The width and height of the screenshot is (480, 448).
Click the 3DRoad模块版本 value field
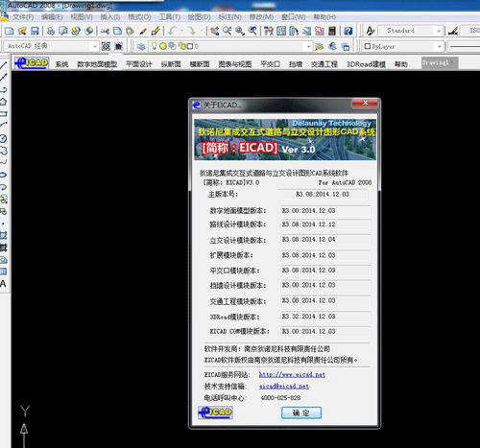[x=325, y=317]
